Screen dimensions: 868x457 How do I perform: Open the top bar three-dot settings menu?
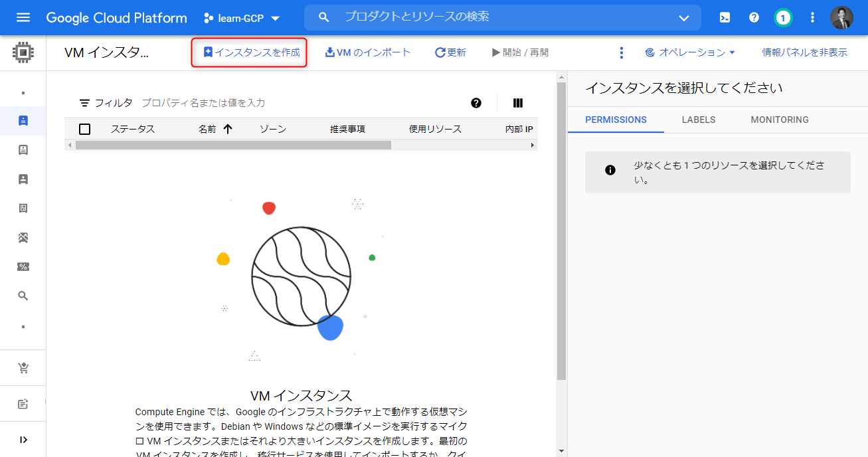click(x=812, y=18)
